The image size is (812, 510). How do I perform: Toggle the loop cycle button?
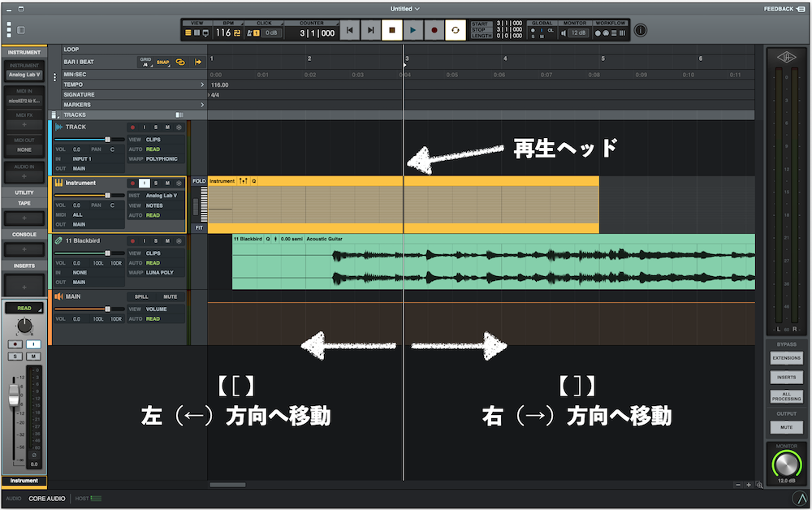455,31
